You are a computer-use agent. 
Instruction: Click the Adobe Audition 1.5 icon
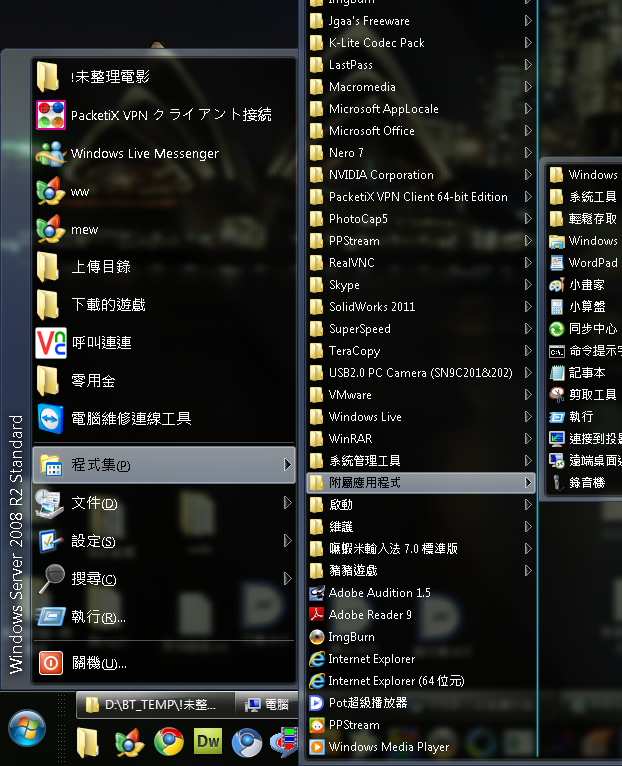click(317, 593)
